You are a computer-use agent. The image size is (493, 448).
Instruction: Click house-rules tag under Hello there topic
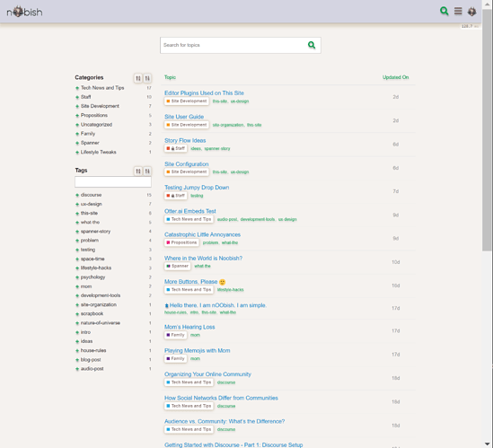point(175,312)
